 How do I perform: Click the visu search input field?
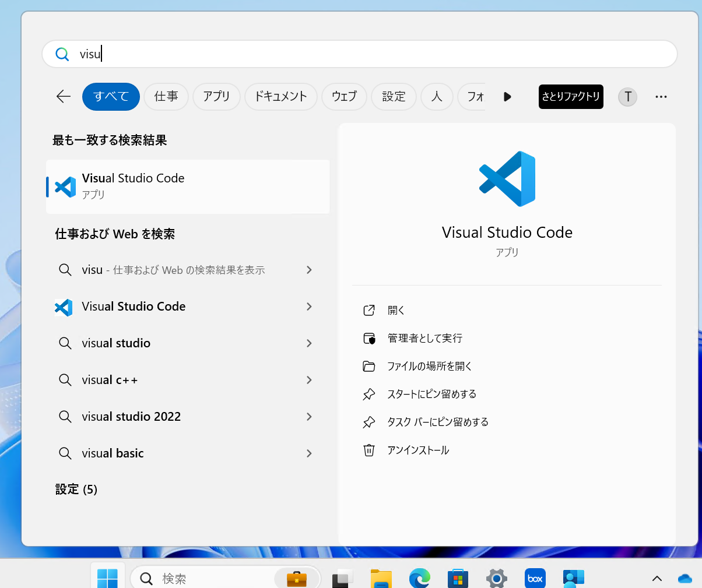tap(360, 54)
